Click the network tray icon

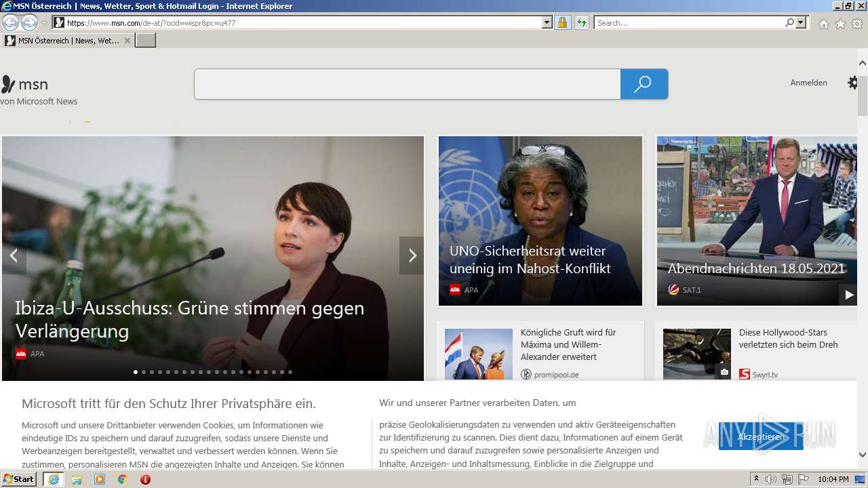click(787, 479)
